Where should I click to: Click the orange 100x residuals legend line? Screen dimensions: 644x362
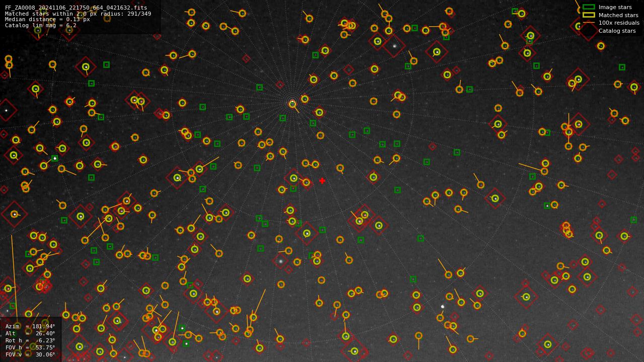589,23
